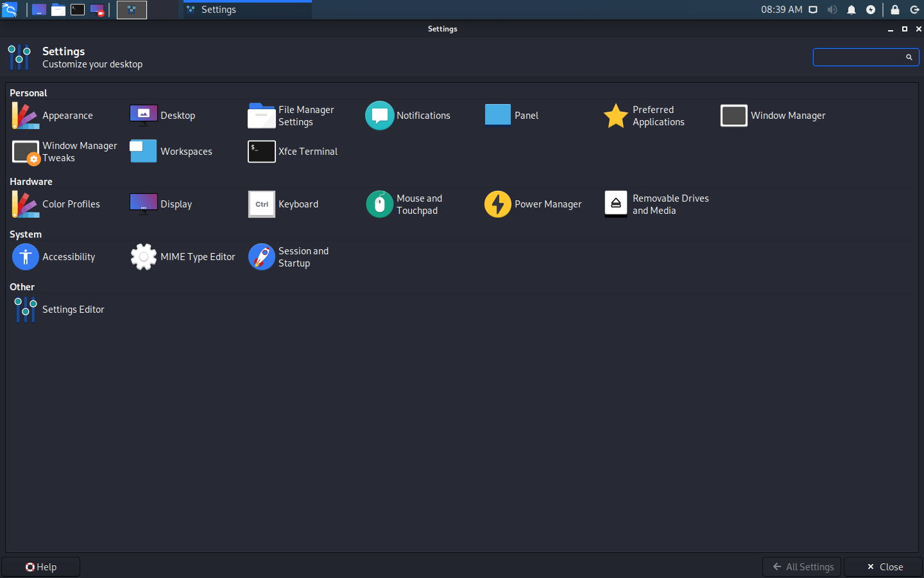Click the 'Workspaces' label text
924x578 pixels.
pyautogui.click(x=186, y=152)
